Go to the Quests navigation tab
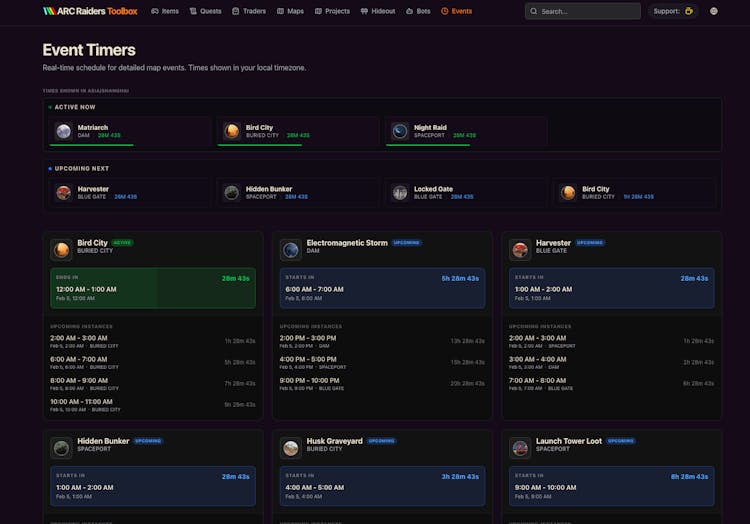Viewport: 750px width, 524px height. pos(205,11)
